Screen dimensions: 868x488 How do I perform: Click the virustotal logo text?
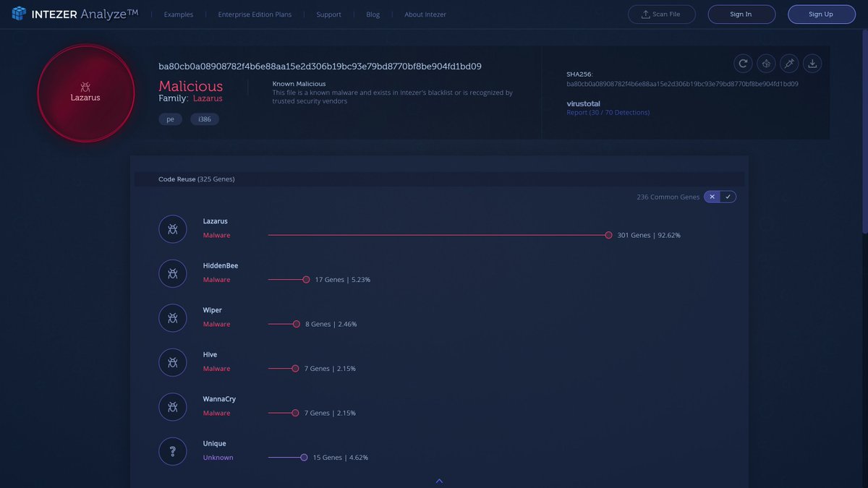(x=583, y=103)
